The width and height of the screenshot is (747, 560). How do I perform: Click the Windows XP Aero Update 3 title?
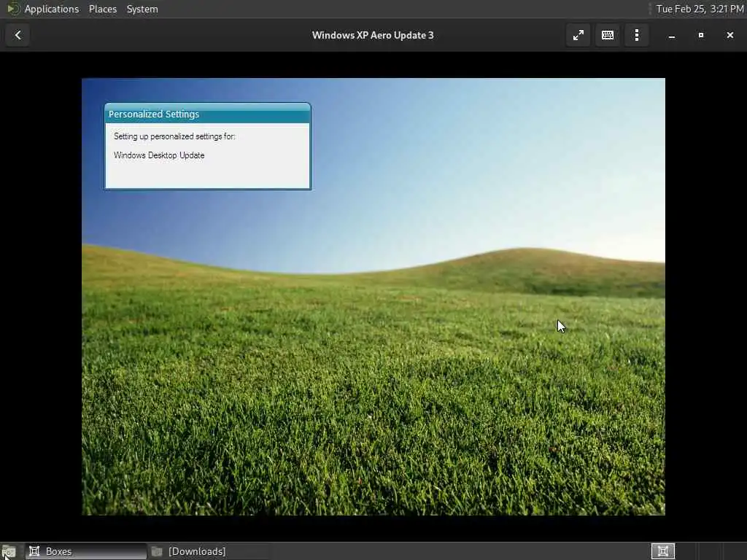(x=373, y=35)
